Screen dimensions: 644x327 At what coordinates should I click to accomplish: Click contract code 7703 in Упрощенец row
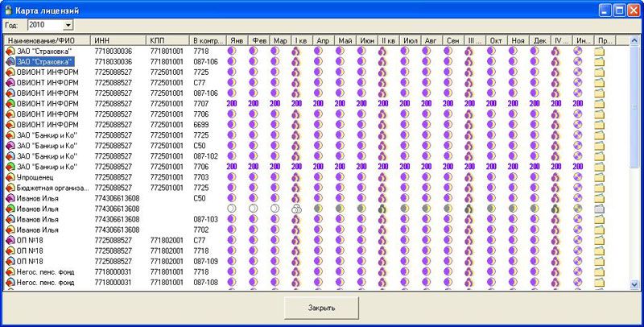click(x=201, y=177)
